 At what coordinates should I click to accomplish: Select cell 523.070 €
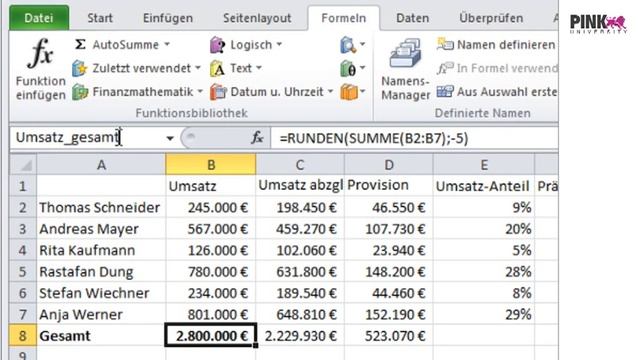(389, 336)
